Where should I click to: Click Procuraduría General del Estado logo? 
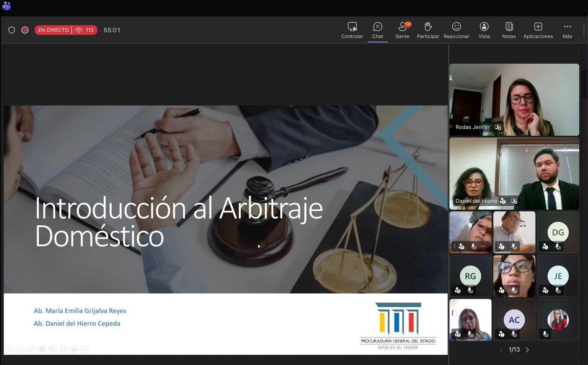398,326
